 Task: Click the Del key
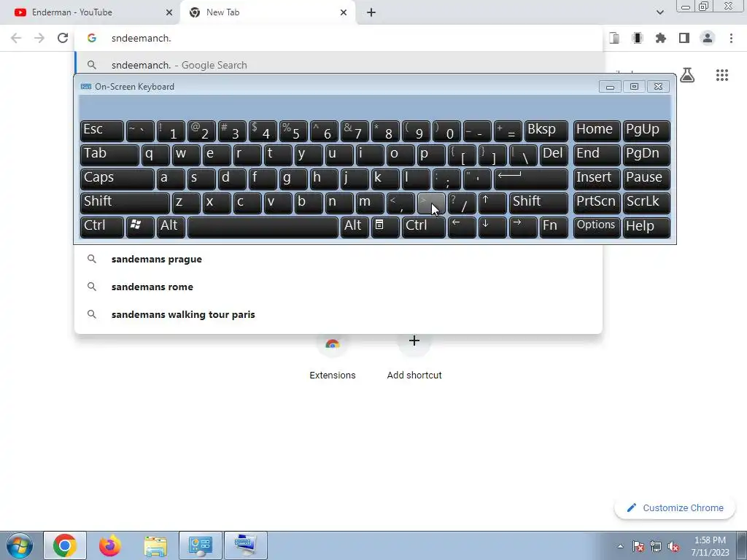pos(554,155)
